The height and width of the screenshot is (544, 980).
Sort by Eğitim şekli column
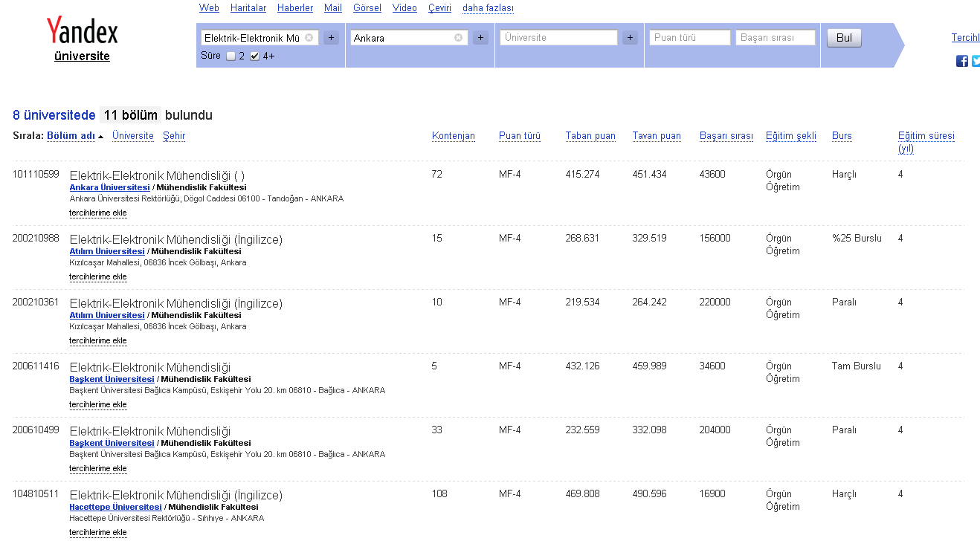point(791,136)
